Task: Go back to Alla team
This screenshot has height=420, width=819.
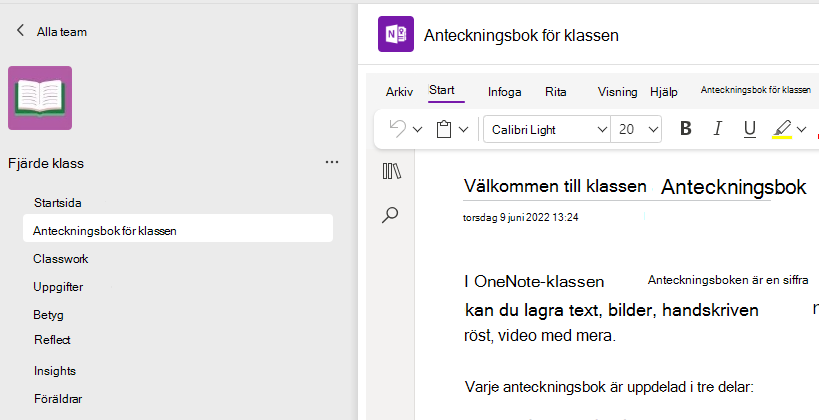Action: (x=51, y=32)
